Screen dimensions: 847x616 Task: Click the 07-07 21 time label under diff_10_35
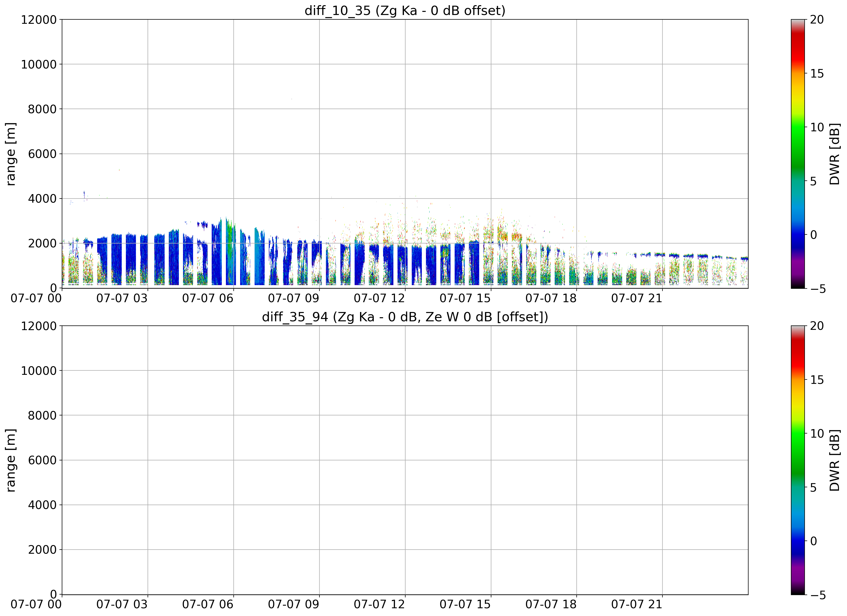pos(637,299)
